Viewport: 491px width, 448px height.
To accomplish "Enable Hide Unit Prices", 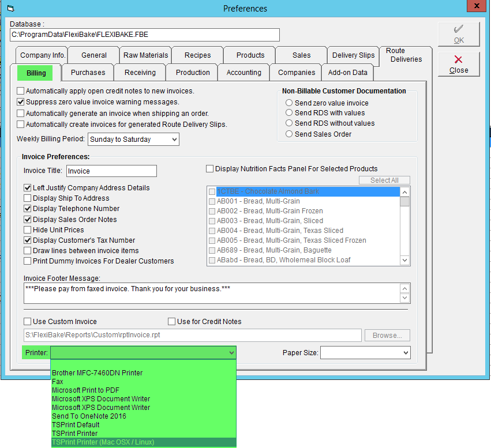I will click(x=28, y=230).
